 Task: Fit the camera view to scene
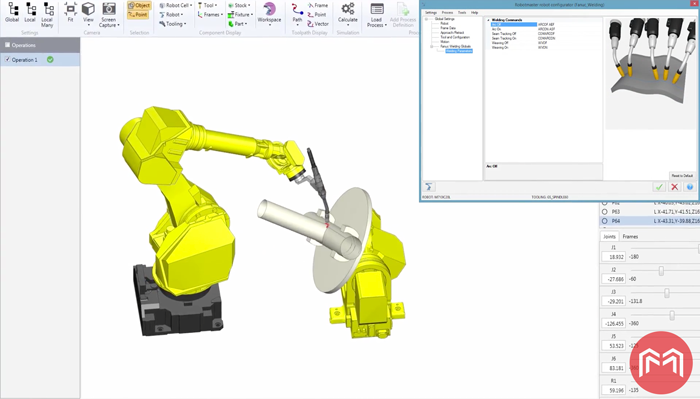click(71, 12)
